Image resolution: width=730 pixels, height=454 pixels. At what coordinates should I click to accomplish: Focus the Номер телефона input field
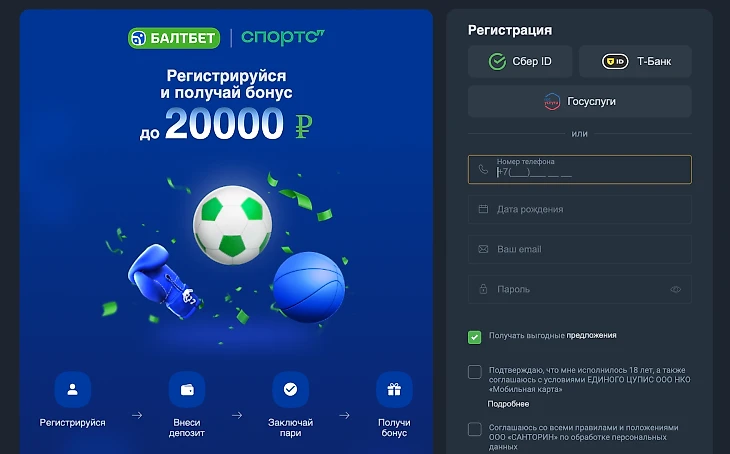tap(580, 169)
